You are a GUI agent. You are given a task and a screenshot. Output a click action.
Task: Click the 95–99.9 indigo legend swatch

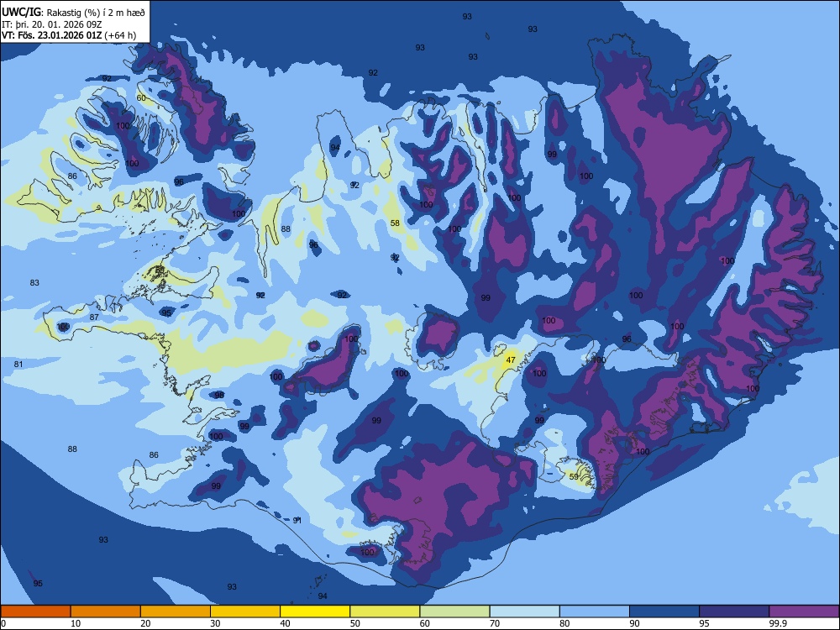pos(734,612)
